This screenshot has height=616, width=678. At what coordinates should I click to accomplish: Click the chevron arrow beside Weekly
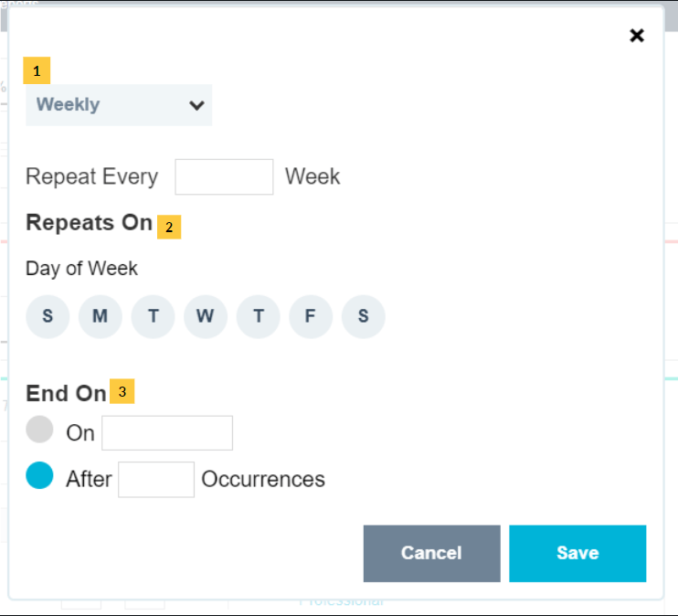(x=196, y=105)
